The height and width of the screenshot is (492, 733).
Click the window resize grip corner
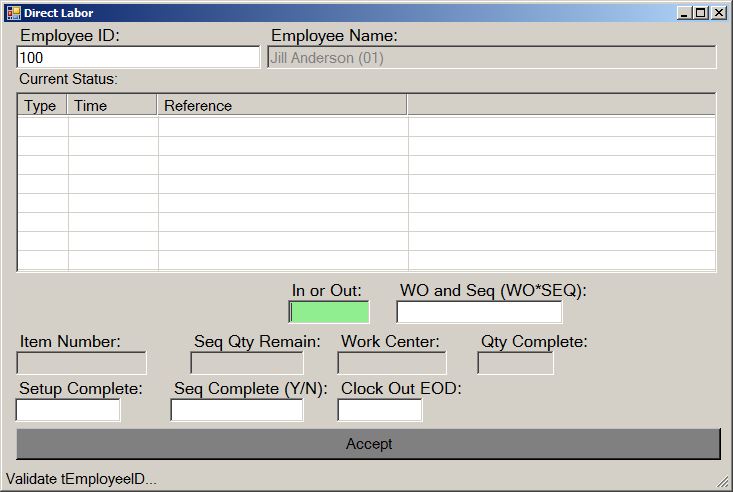[x=723, y=482]
